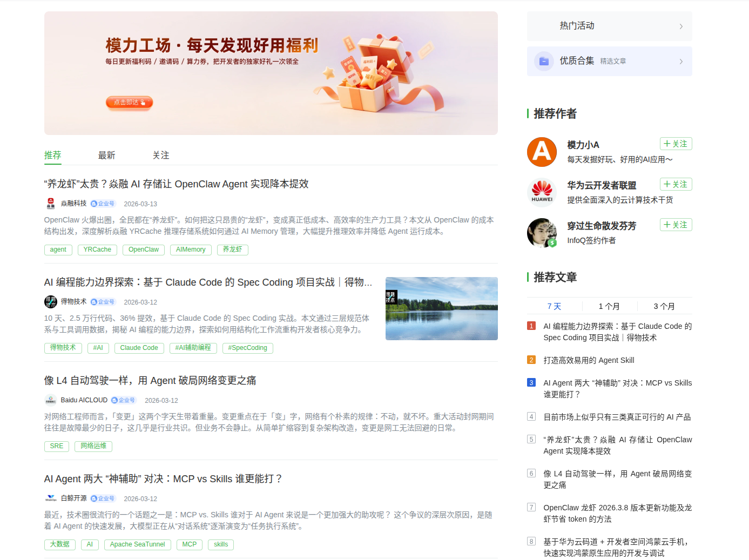Click the Claude Code tag
This screenshot has height=560, width=749.
click(x=139, y=348)
